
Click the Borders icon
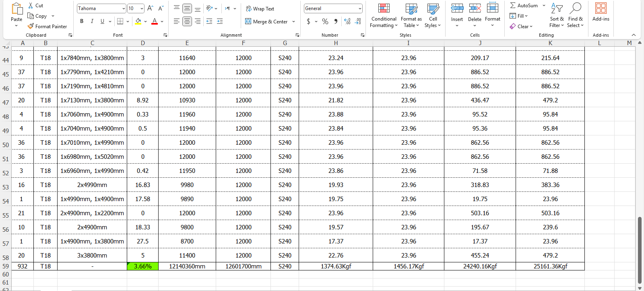[120, 21]
